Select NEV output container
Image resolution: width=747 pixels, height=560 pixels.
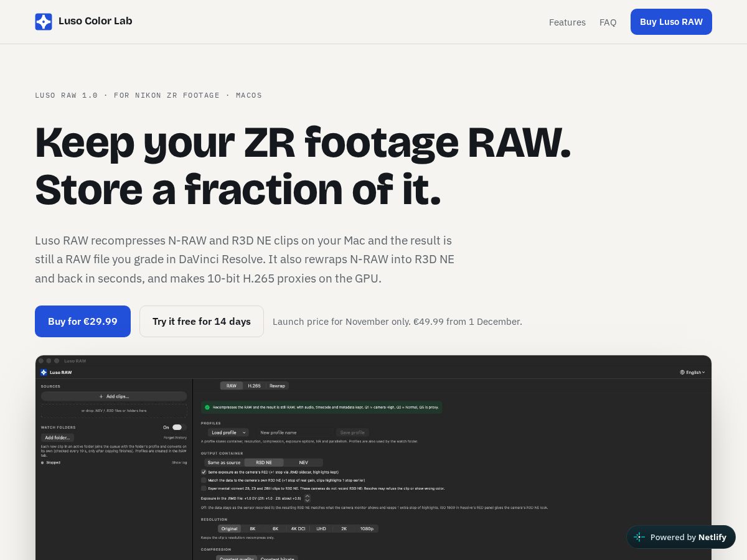[304, 462]
